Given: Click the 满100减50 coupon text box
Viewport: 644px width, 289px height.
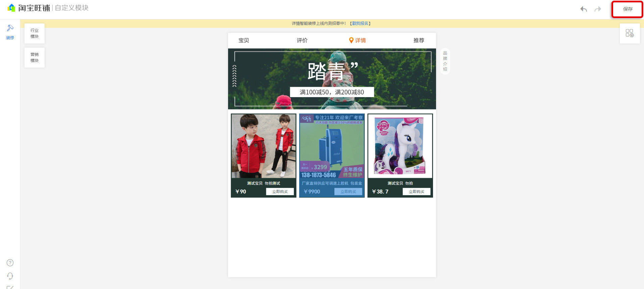Looking at the screenshot, I should point(332,92).
